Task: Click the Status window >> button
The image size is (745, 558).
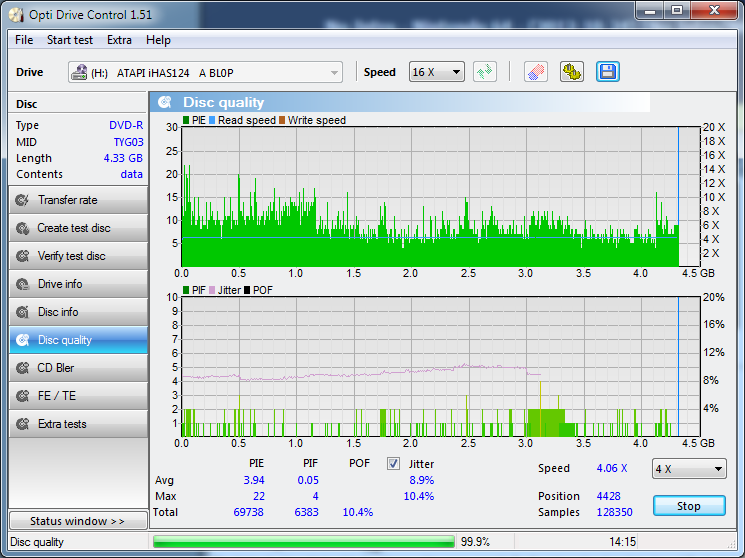Action: 78,521
